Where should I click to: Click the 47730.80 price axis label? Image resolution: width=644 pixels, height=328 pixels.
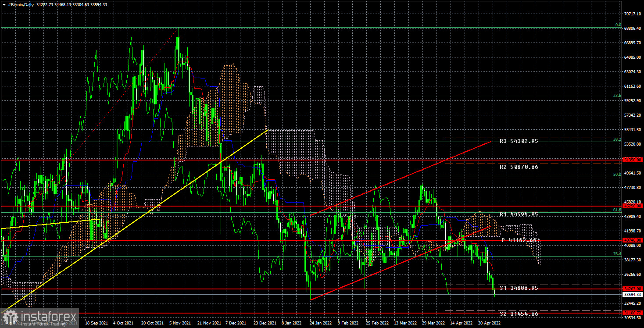[x=633, y=188]
